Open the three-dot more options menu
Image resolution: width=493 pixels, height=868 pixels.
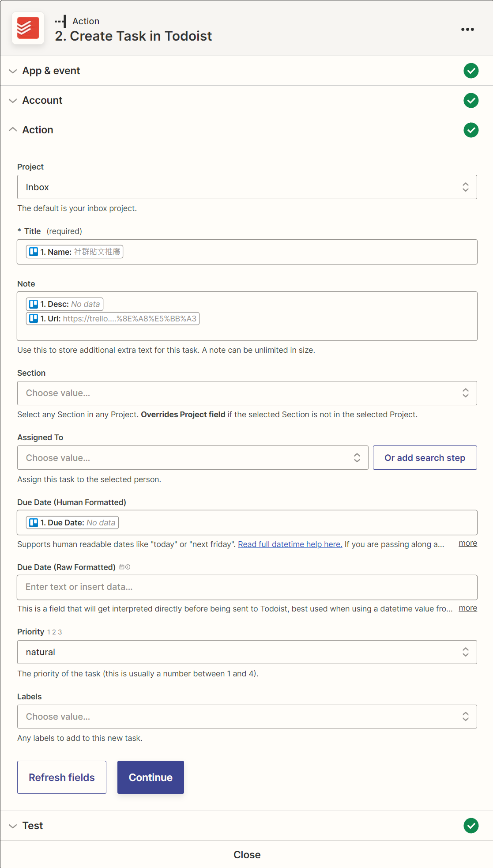point(467,29)
